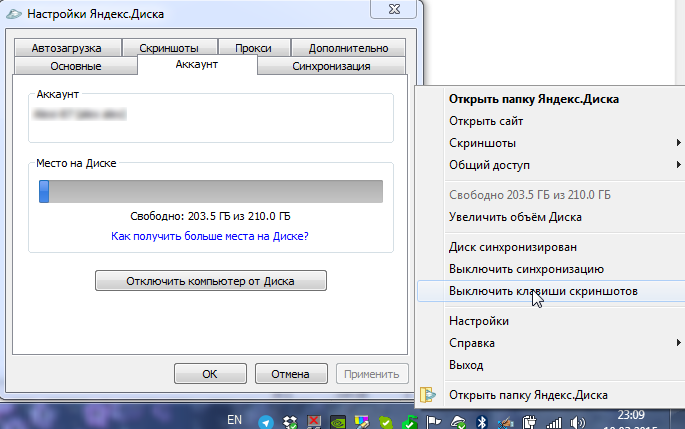Click Диск синхронизирован menu entry

point(551,247)
